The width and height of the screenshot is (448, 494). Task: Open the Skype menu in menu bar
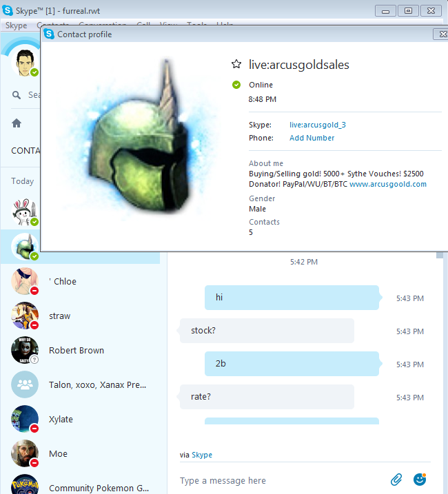[x=16, y=25]
